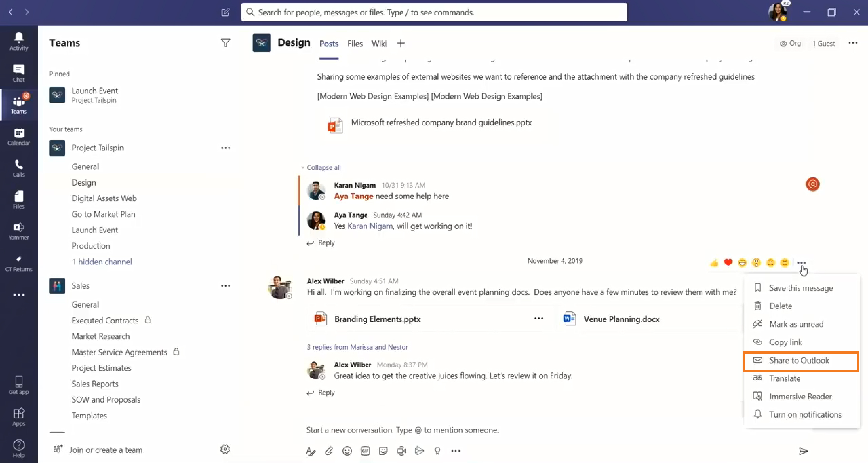Open Immersive Reader for message

click(801, 397)
